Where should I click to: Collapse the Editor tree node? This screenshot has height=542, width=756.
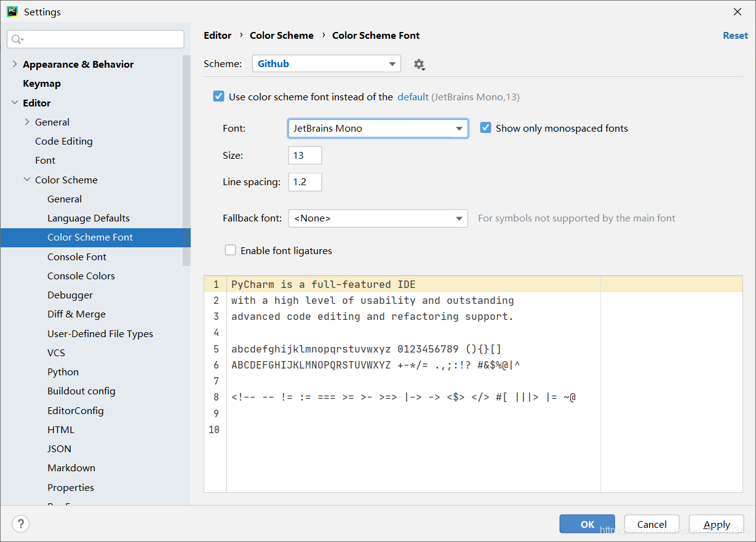tap(15, 103)
